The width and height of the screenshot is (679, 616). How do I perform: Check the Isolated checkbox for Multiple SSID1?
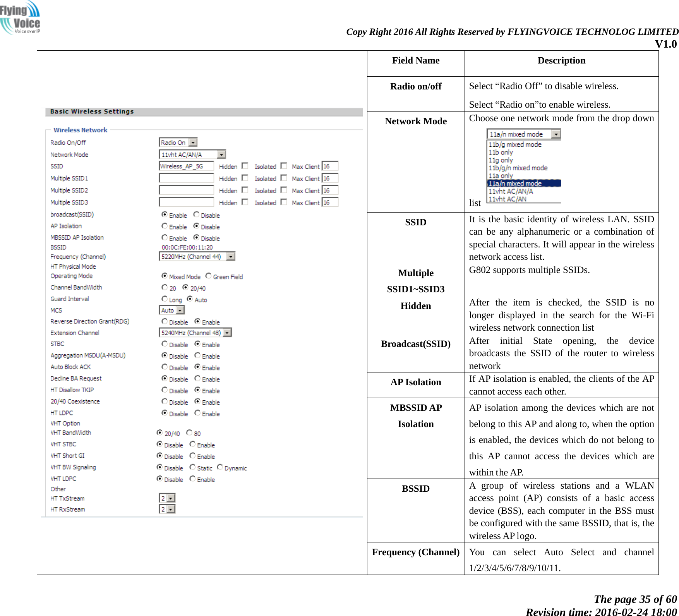pos(283,178)
